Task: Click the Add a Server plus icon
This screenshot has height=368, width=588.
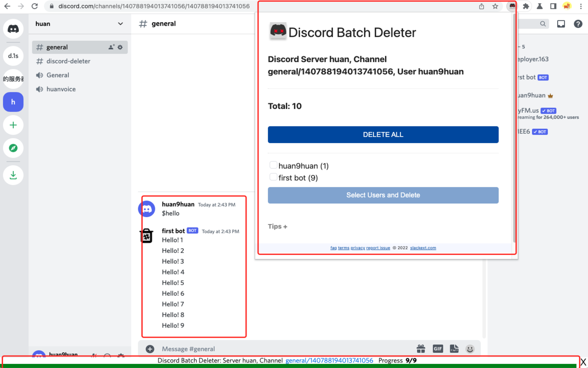Action: click(13, 125)
